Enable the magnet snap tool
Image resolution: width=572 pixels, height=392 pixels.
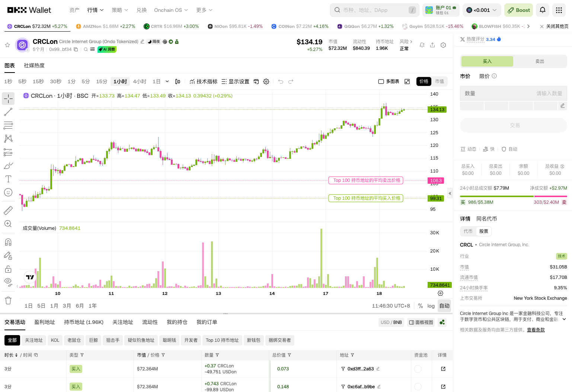tap(8, 242)
